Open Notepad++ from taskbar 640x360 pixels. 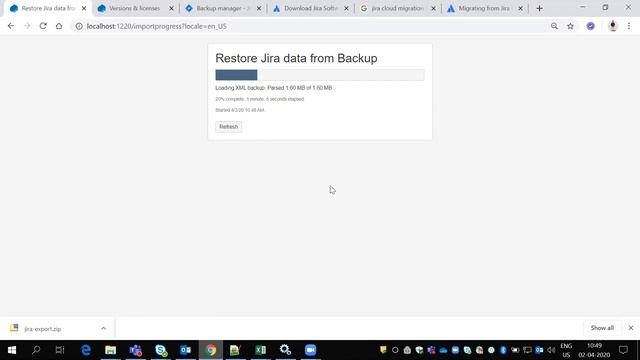click(236, 350)
